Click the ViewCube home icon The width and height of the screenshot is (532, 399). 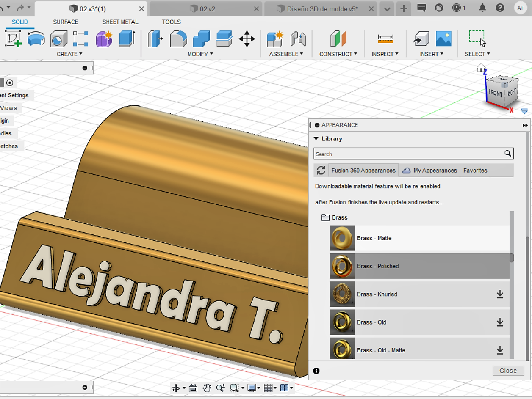(481, 68)
